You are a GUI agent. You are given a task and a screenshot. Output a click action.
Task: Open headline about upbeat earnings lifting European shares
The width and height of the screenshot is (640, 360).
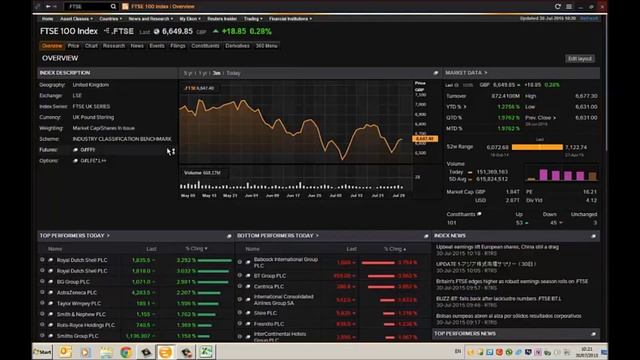497,247
